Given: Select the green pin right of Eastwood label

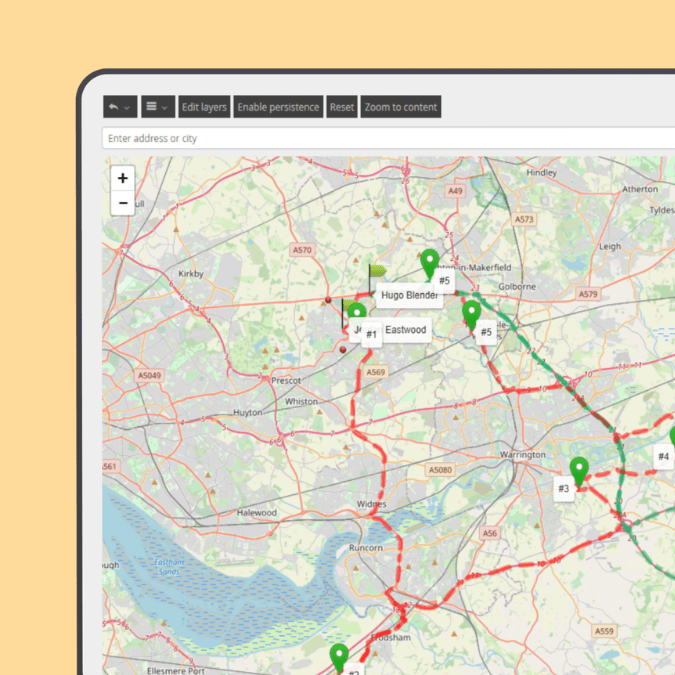Looking at the screenshot, I should pyautogui.click(x=471, y=313).
